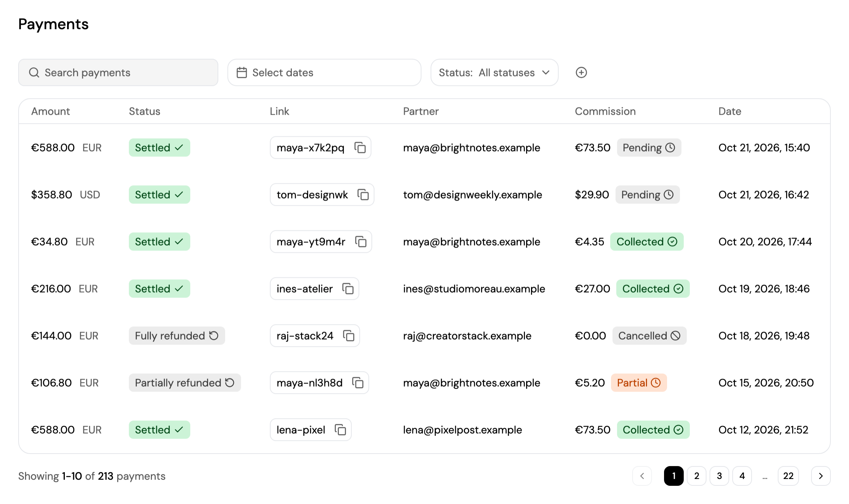Click the €144.00 amount cell
The height and width of the screenshot is (504, 849).
point(64,335)
